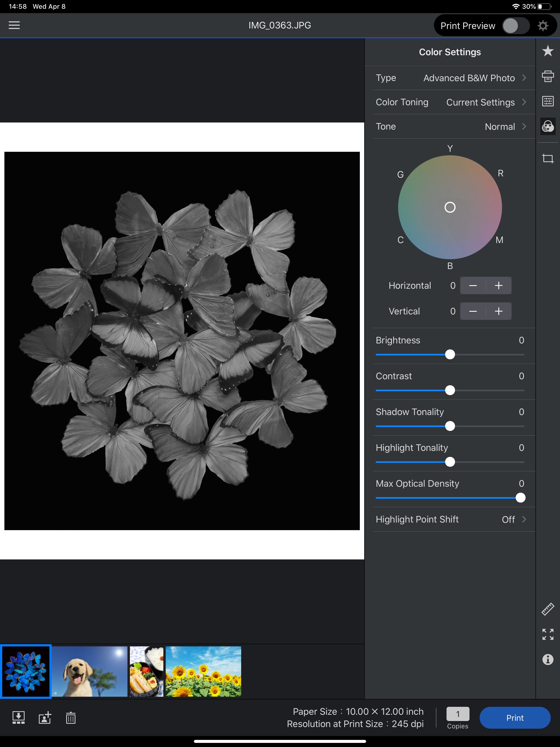This screenshot has width=560, height=747.
Task: Open the printer settings panel
Action: [x=547, y=76]
